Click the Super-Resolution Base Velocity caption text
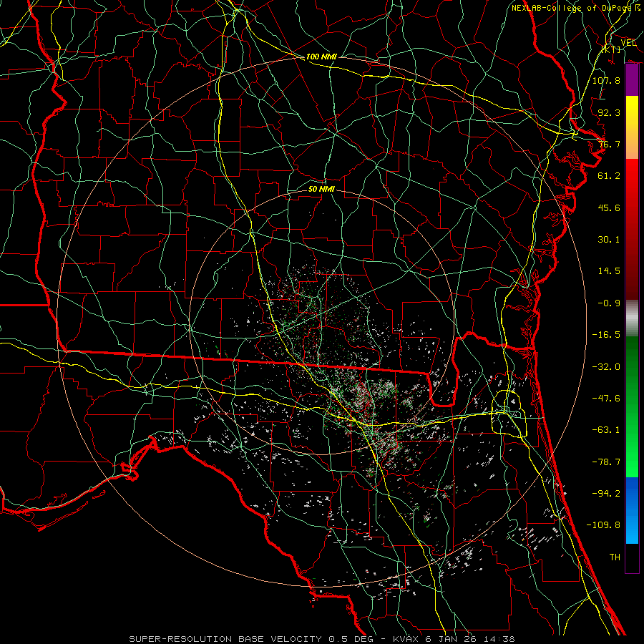This screenshot has width=644, height=644. point(322,639)
